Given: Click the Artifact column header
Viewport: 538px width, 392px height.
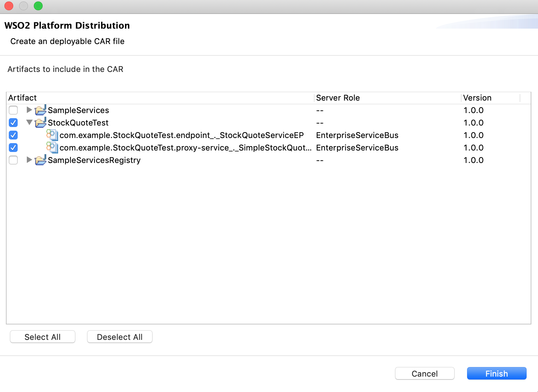Looking at the screenshot, I should coord(161,98).
